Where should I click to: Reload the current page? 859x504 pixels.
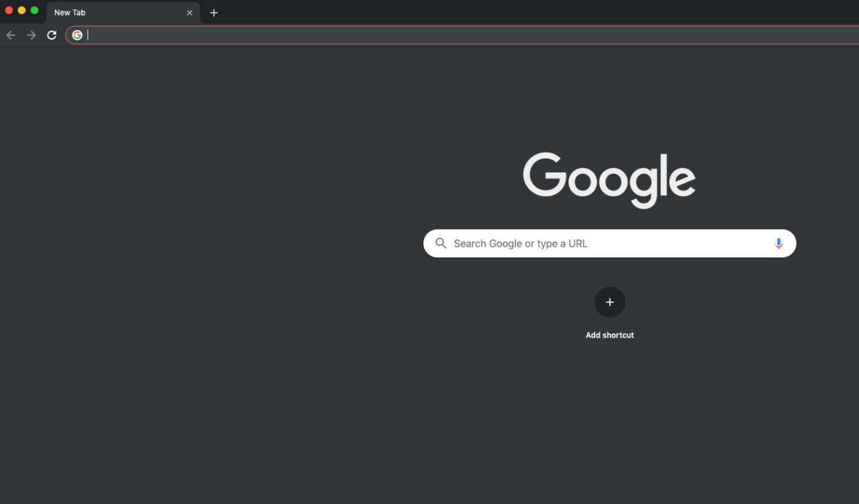[52, 35]
